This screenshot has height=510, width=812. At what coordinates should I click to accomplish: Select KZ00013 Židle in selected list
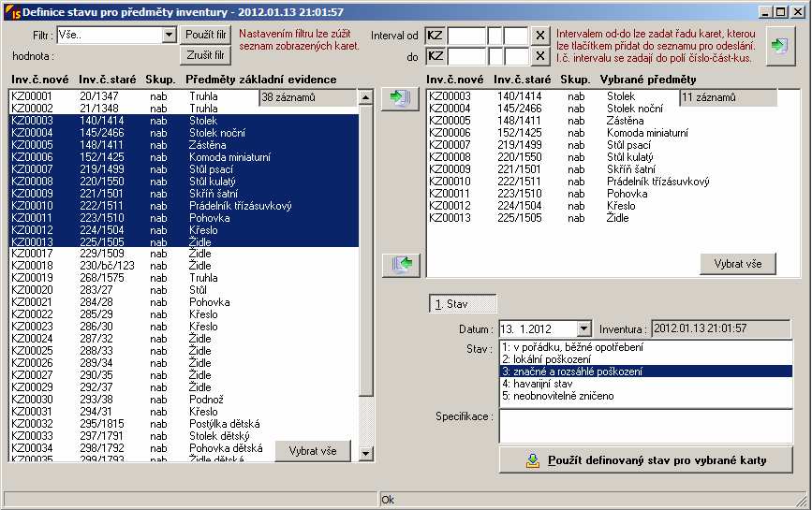(613, 218)
